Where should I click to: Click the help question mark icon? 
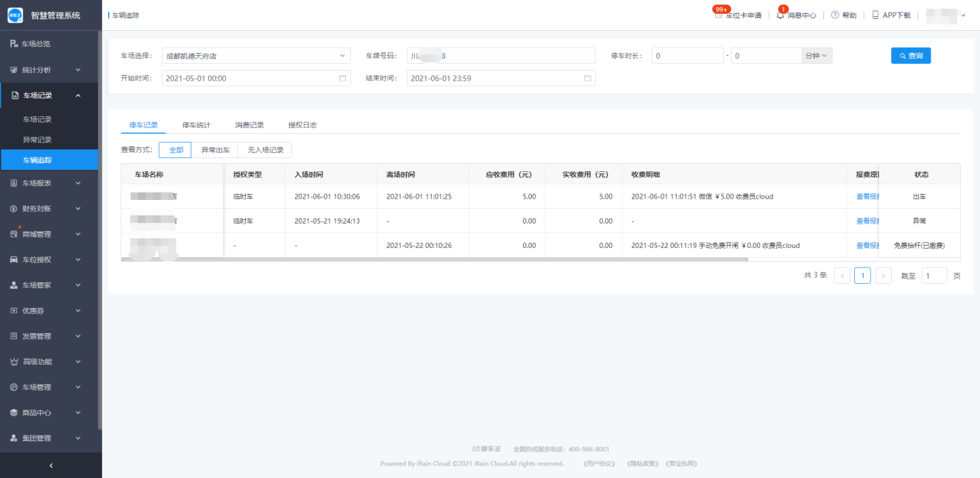(835, 15)
